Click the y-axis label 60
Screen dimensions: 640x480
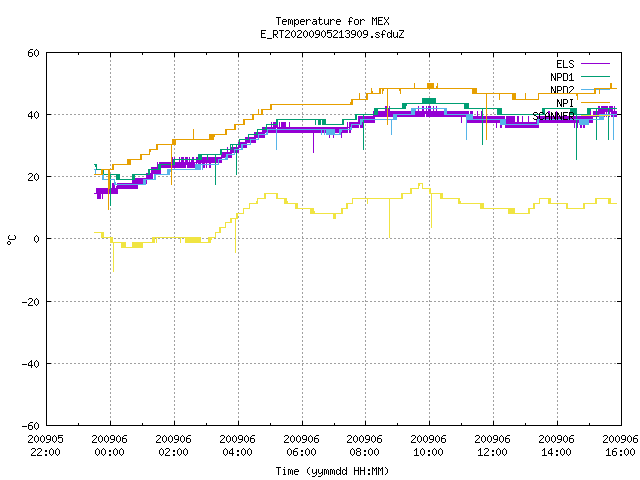pyautogui.click(x=33, y=53)
